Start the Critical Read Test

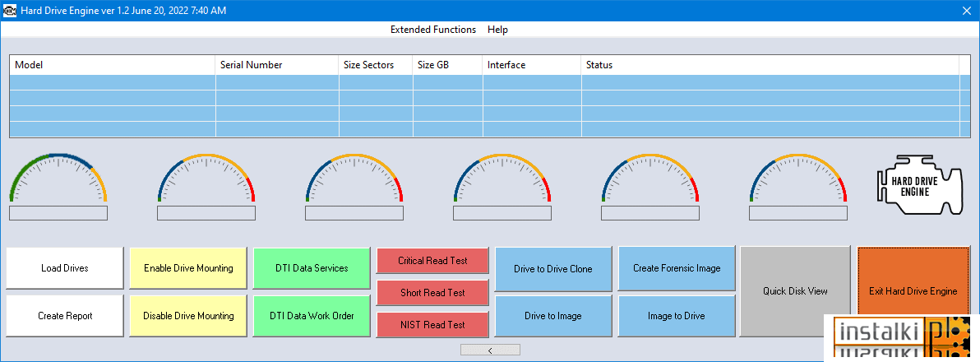click(432, 261)
